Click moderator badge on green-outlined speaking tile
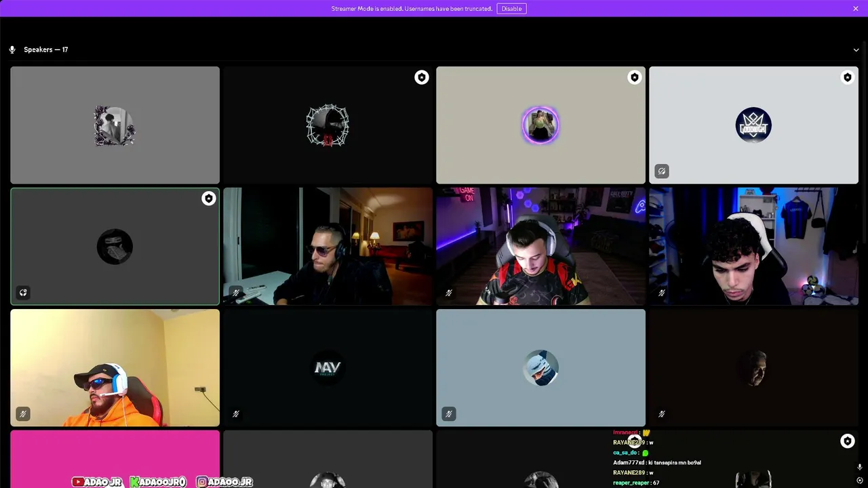 coord(209,199)
